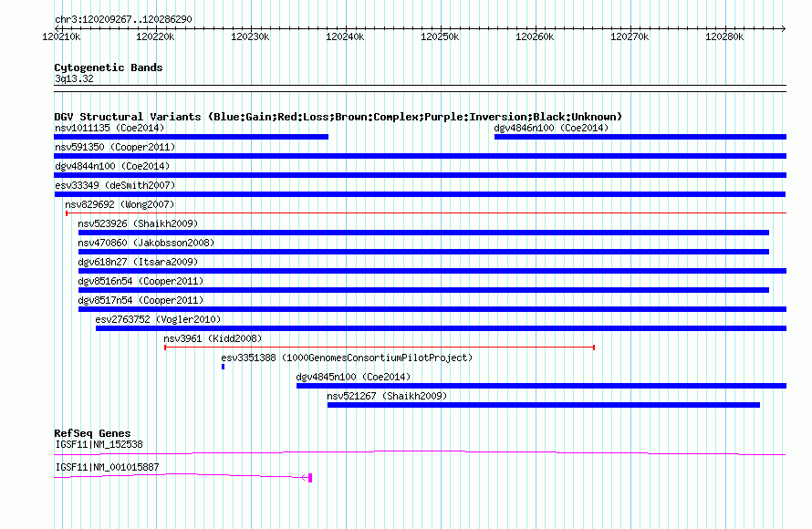
Task: Click the 120270k ruler tick label
Action: tap(630, 36)
